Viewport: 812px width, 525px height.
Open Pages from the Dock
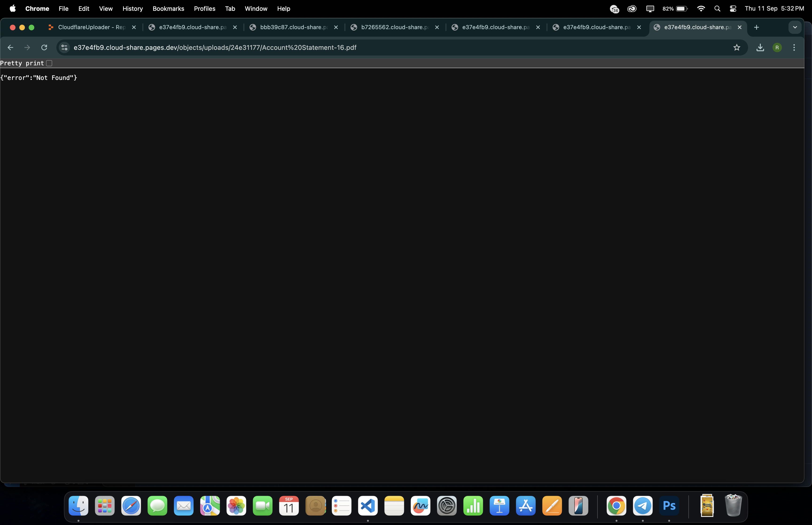[x=552, y=505]
